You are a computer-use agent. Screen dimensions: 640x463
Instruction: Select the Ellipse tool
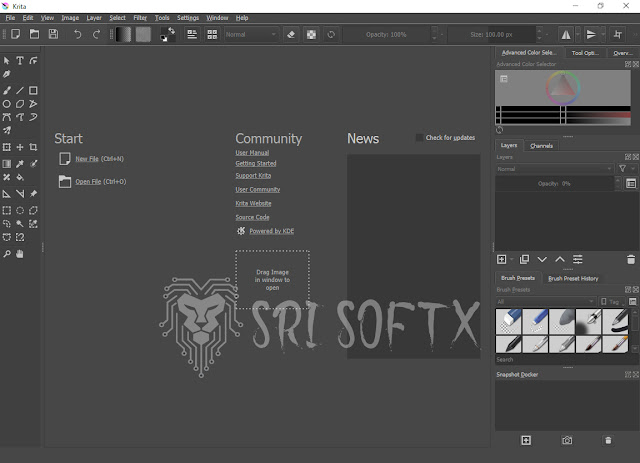click(x=7, y=104)
